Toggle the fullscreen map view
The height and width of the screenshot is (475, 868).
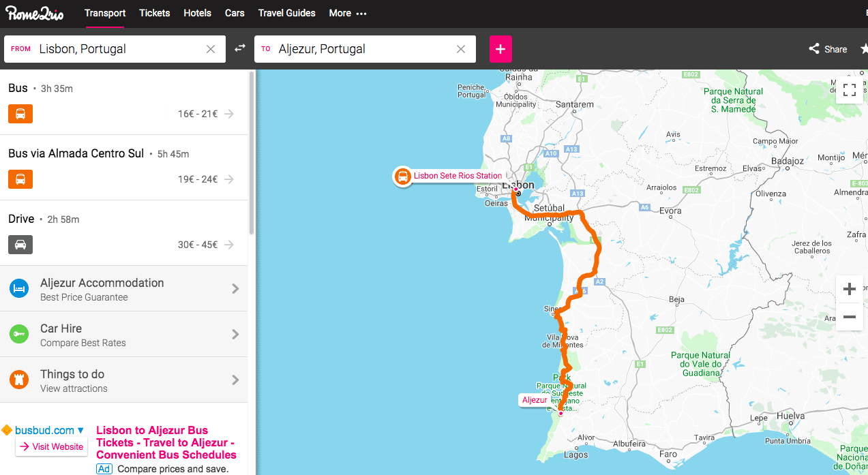(850, 90)
